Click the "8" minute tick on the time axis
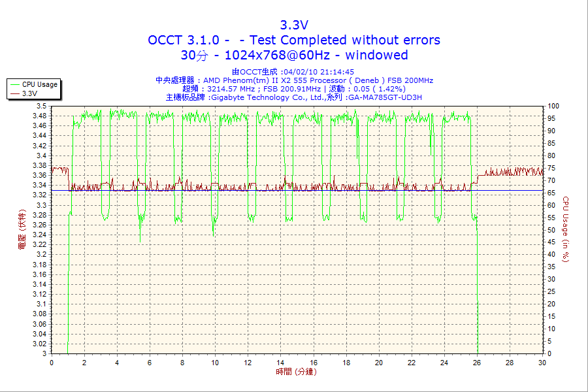 click(x=182, y=363)
